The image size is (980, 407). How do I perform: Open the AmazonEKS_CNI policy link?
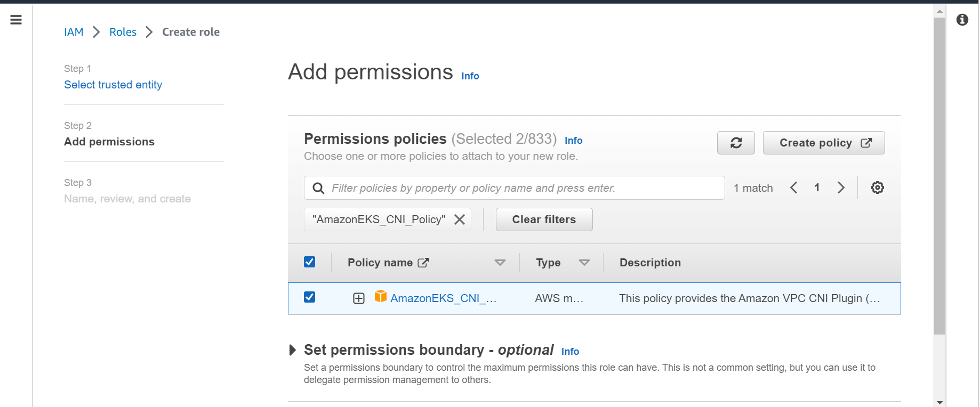click(444, 298)
